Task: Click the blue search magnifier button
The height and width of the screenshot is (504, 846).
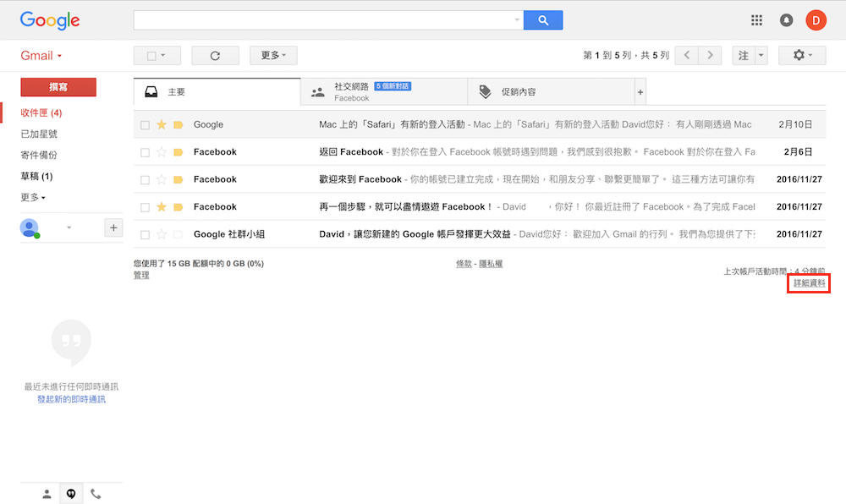Action: click(542, 20)
